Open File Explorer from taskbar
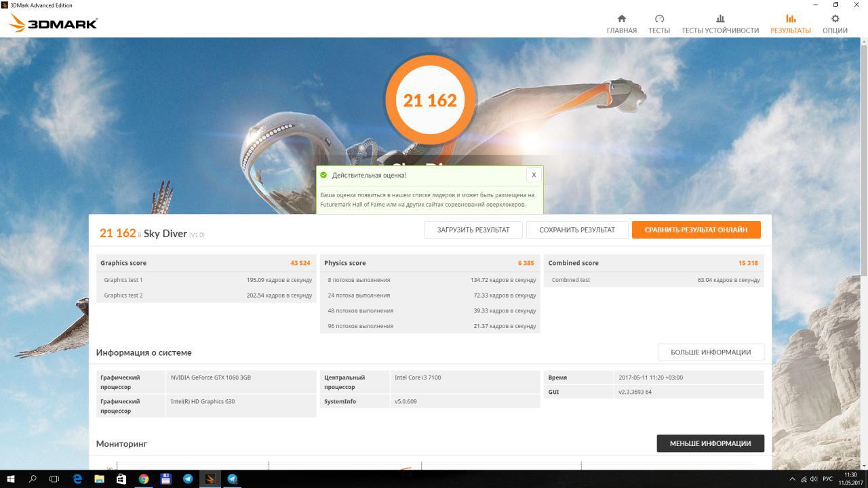Screen dimensions: 868x488 (x=99, y=479)
